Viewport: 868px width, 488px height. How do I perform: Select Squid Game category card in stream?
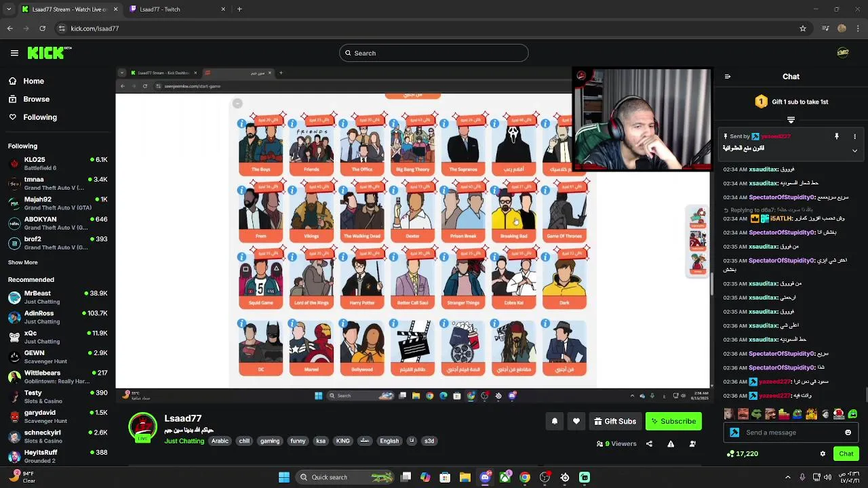[x=260, y=279]
